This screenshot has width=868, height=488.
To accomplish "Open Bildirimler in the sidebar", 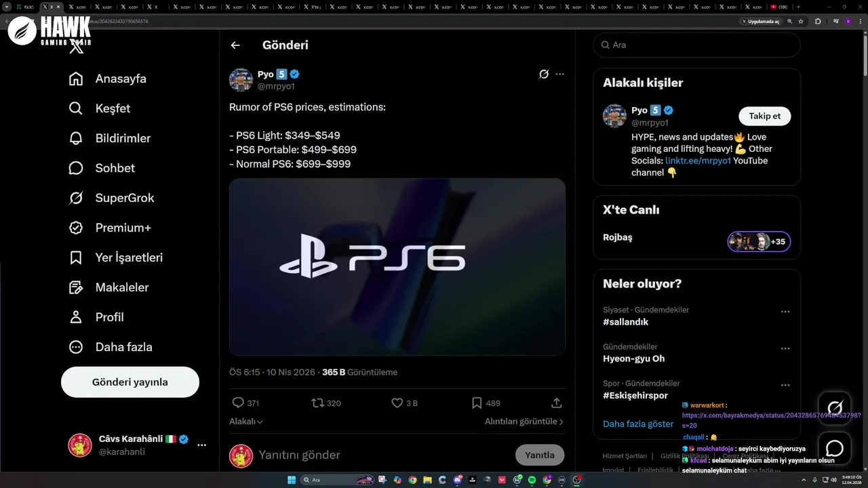I will [110, 138].
